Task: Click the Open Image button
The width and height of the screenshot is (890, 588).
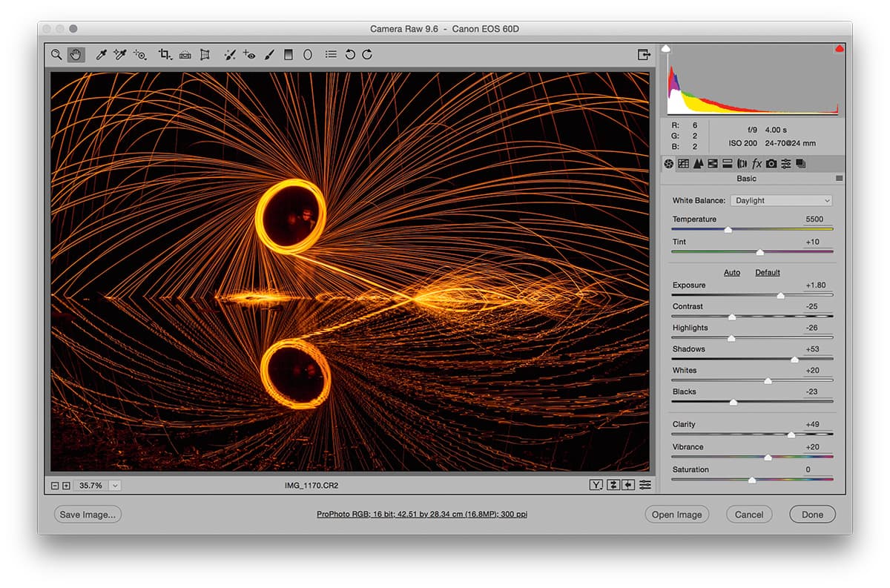Action: click(x=676, y=515)
